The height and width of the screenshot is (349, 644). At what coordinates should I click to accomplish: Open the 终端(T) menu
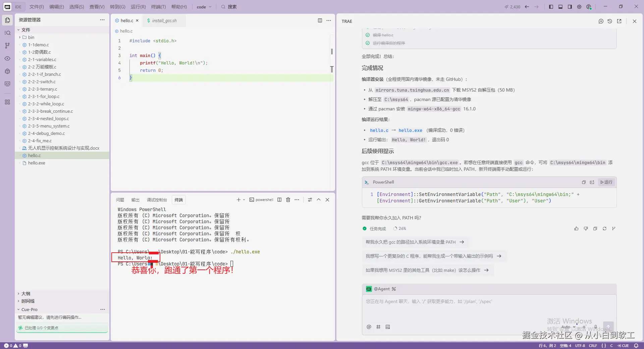(158, 7)
